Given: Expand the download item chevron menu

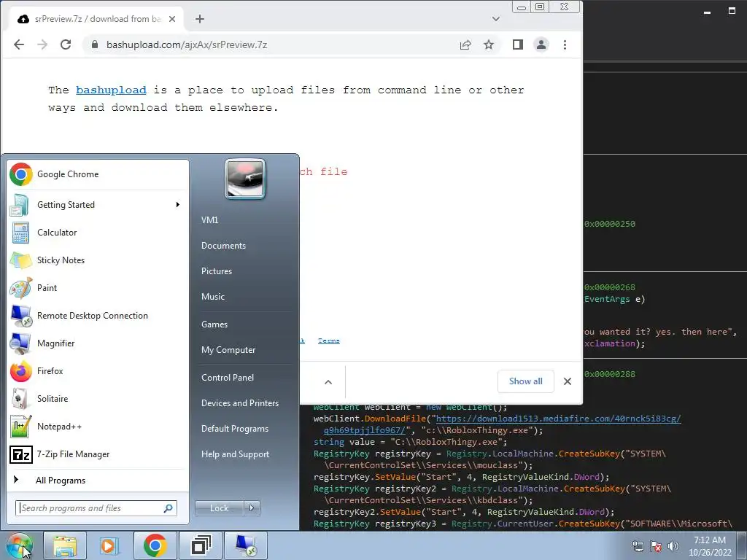Looking at the screenshot, I should [328, 382].
